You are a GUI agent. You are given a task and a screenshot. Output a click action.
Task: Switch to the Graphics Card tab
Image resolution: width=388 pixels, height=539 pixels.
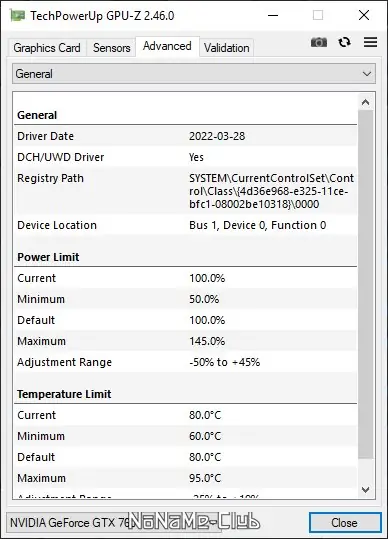pos(47,47)
